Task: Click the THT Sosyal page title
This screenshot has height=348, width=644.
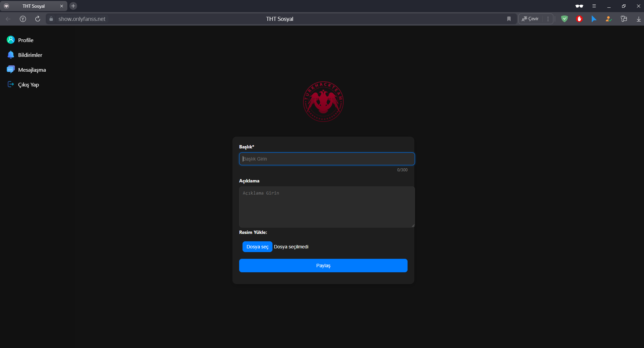Action: point(280,19)
